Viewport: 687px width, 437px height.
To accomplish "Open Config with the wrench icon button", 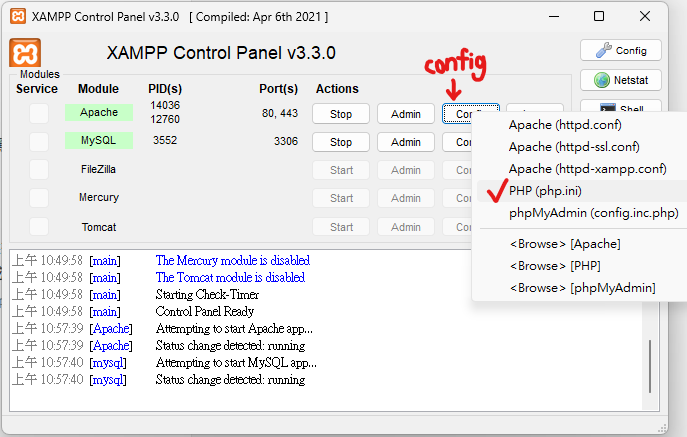I will point(620,50).
